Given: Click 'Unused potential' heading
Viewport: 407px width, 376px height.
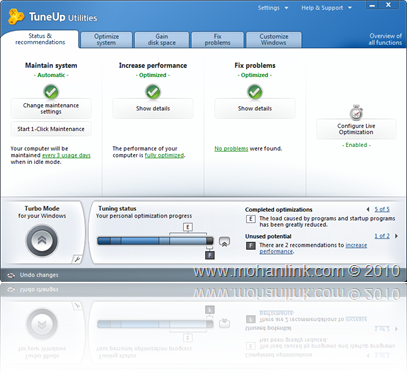Looking at the screenshot, I should click(268, 236).
